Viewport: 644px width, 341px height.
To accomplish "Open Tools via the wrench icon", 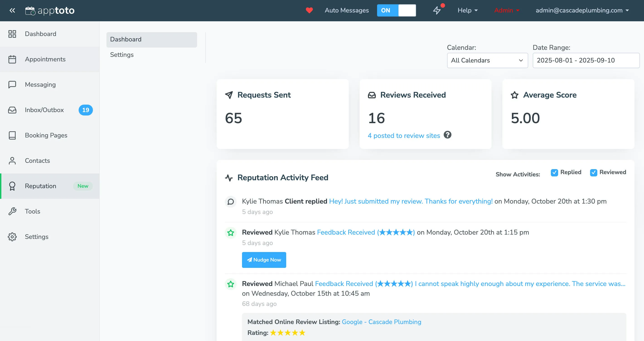I will tap(12, 211).
